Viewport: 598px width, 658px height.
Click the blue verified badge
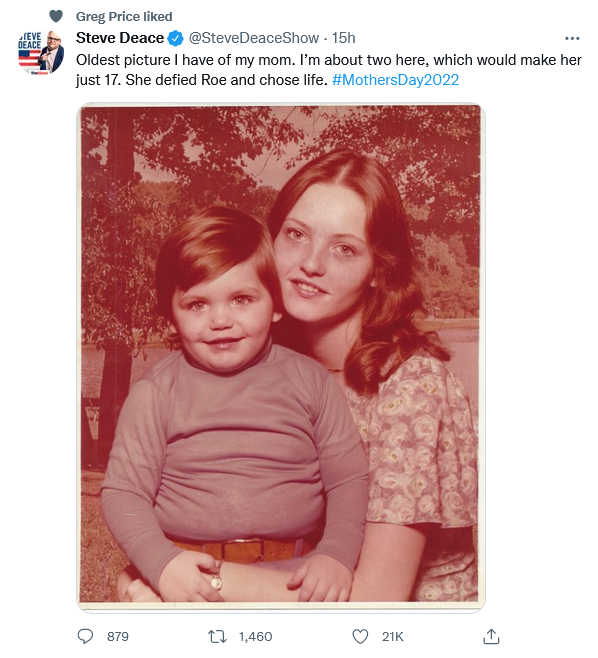pos(176,38)
